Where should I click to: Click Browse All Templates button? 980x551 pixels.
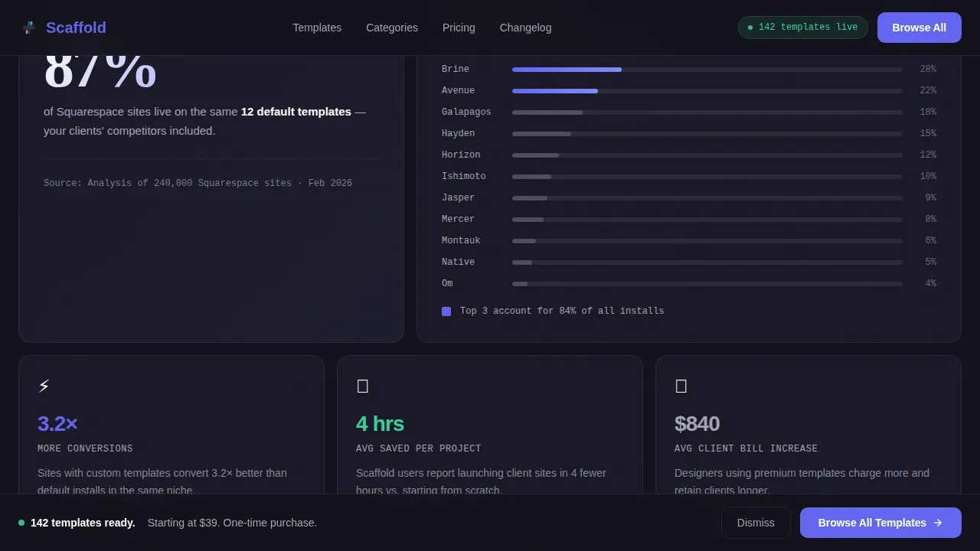[x=880, y=523]
